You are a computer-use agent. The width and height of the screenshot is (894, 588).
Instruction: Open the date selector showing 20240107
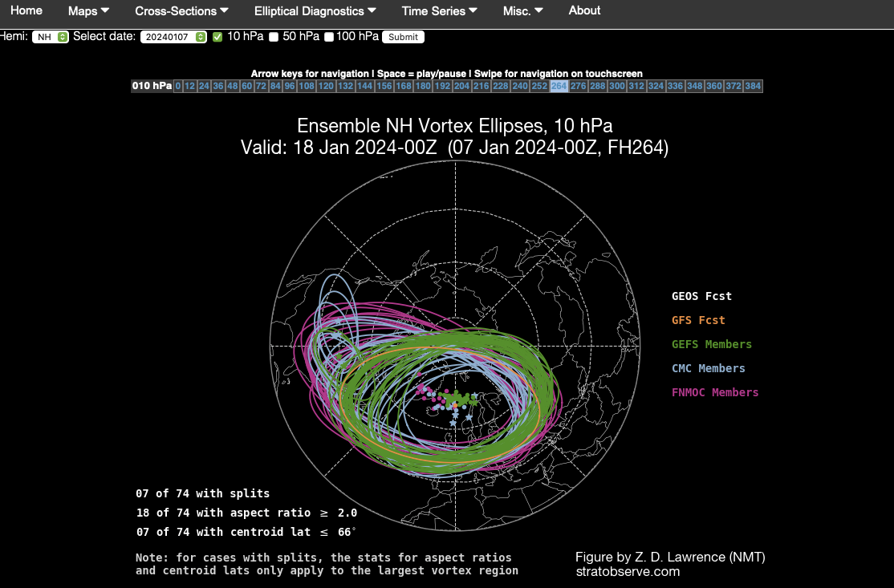point(173,37)
